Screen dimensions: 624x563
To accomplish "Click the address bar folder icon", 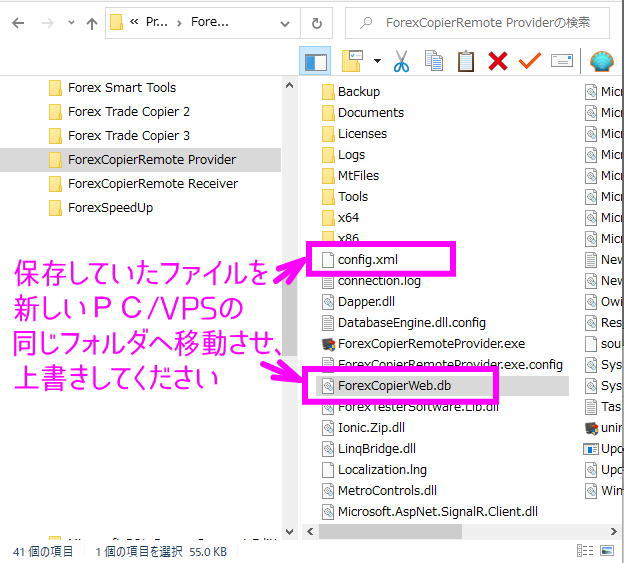I will pos(116,22).
